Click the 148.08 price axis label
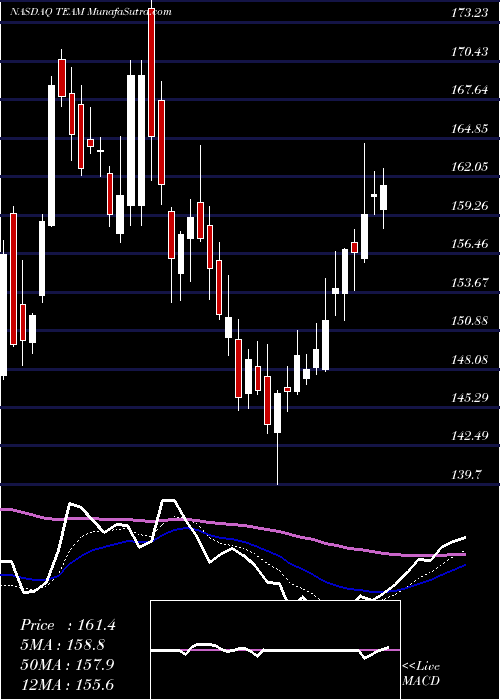 coord(470,359)
